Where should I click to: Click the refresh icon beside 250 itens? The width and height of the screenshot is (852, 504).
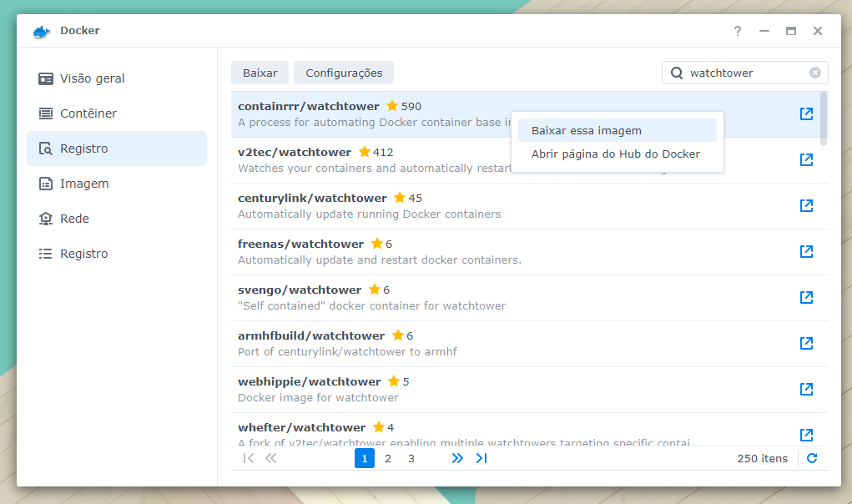coord(812,458)
